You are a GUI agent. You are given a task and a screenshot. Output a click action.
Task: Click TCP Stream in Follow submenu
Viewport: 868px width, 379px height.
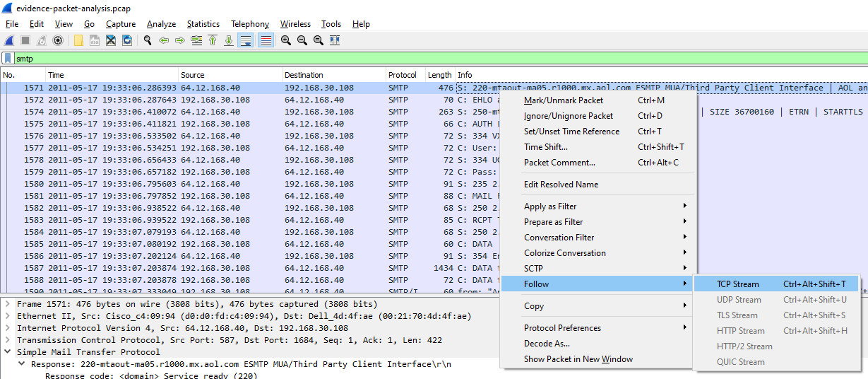point(777,284)
